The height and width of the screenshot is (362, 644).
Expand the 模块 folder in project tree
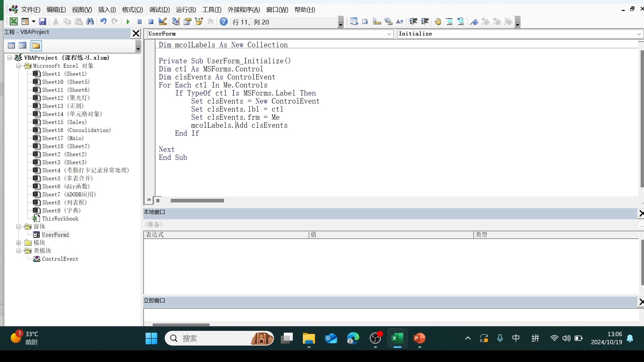click(19, 243)
